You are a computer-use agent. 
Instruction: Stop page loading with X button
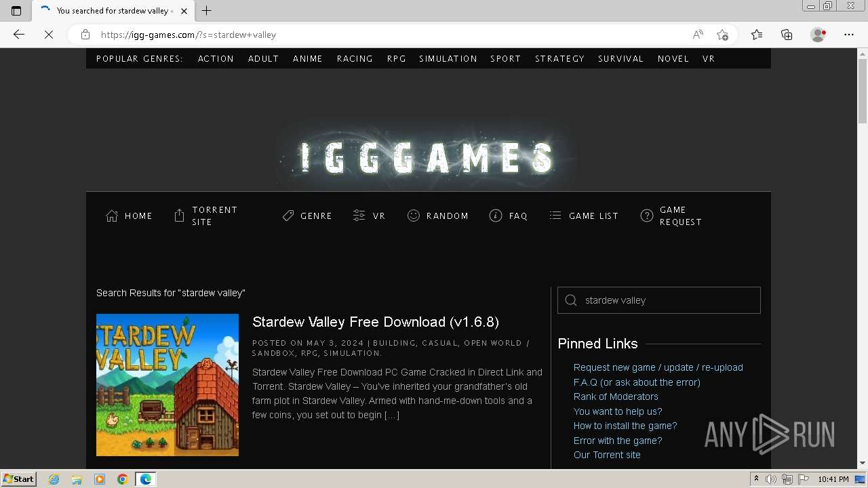(x=49, y=35)
